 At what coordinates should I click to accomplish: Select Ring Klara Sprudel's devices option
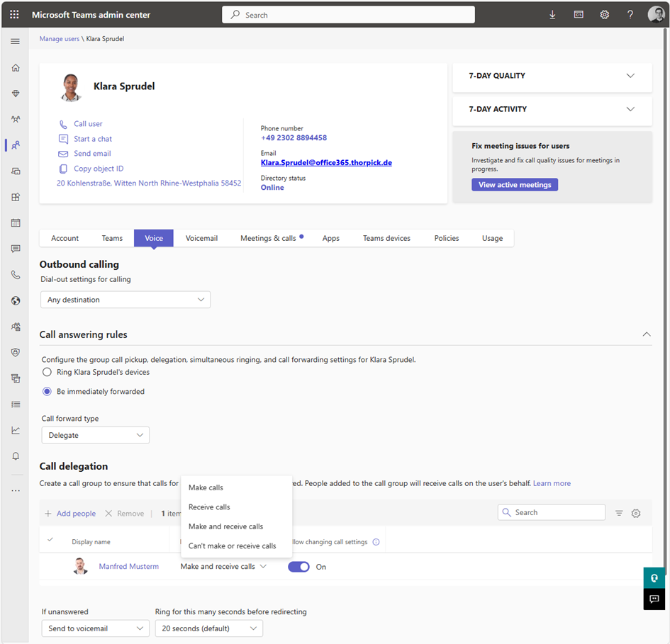point(47,372)
